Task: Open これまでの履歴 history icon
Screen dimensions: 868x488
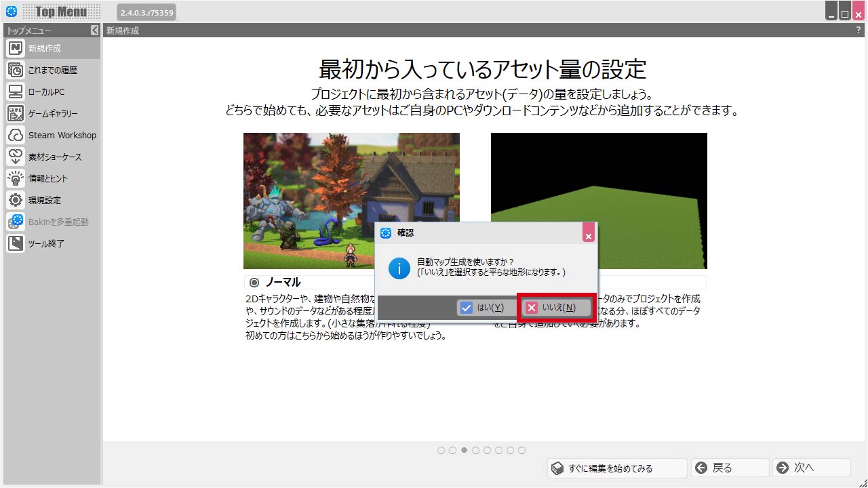Action: (x=16, y=70)
